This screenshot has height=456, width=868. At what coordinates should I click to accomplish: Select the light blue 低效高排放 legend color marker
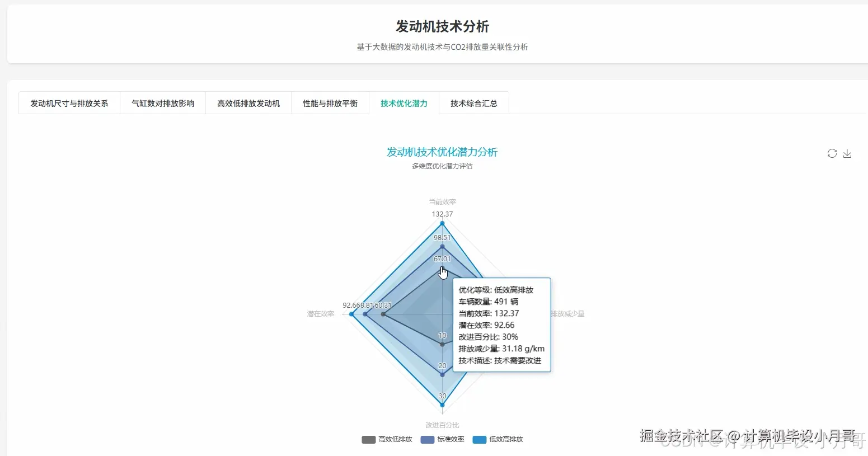(x=480, y=439)
